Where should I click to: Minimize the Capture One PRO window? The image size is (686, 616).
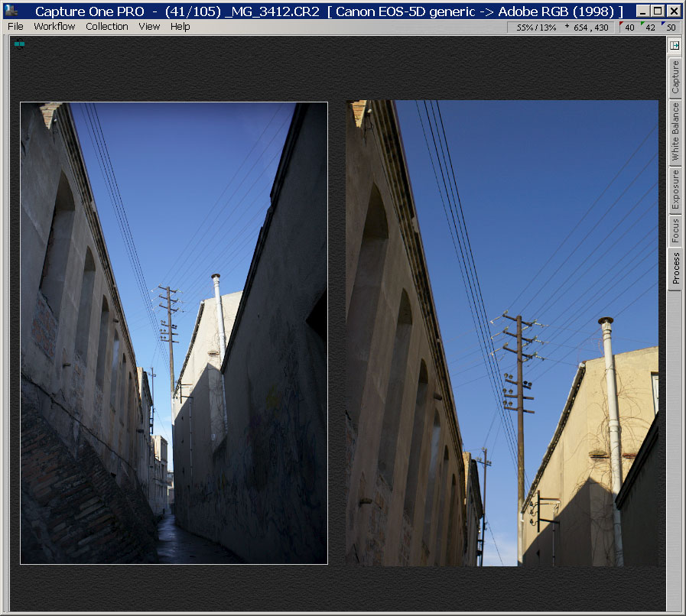pos(642,11)
